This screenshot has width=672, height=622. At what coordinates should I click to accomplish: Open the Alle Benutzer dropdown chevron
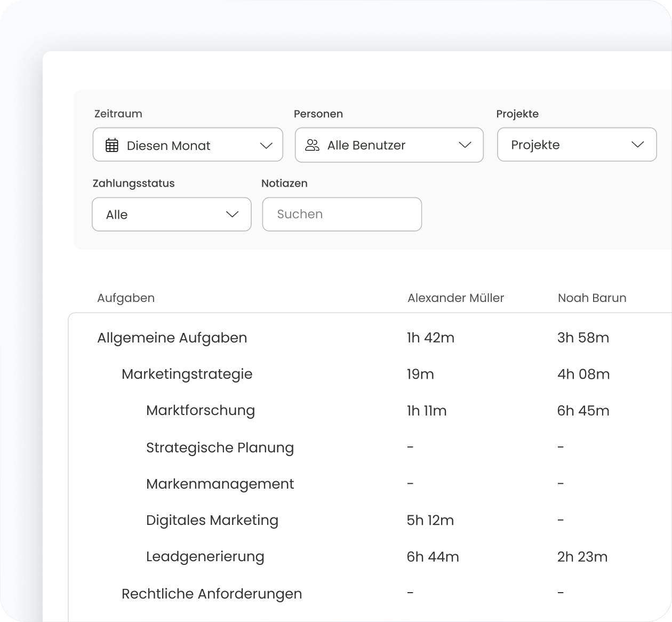(465, 145)
